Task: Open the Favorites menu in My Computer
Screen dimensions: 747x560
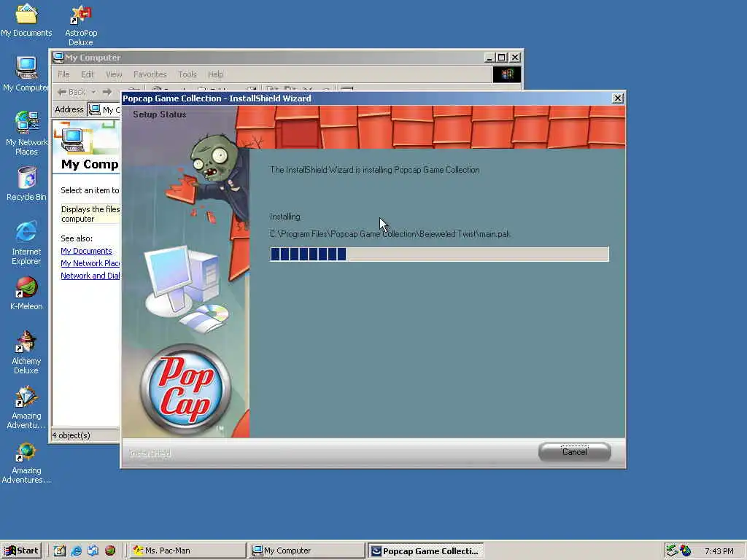Action: 150,74
